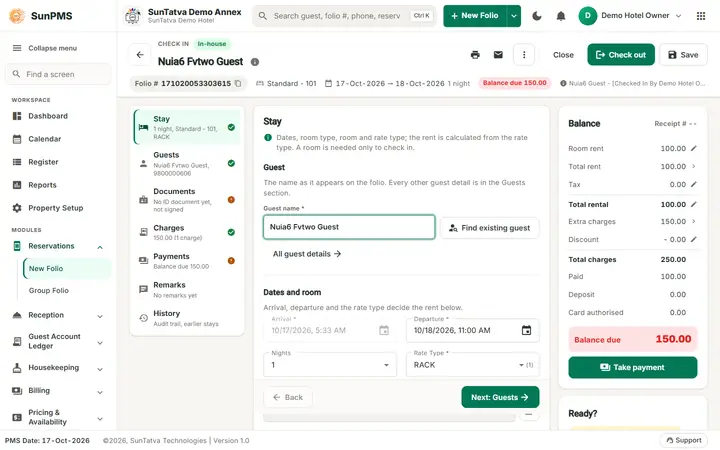The height and width of the screenshot is (450, 720).
Task: Go back with the arrow button
Action: pyautogui.click(x=140, y=55)
